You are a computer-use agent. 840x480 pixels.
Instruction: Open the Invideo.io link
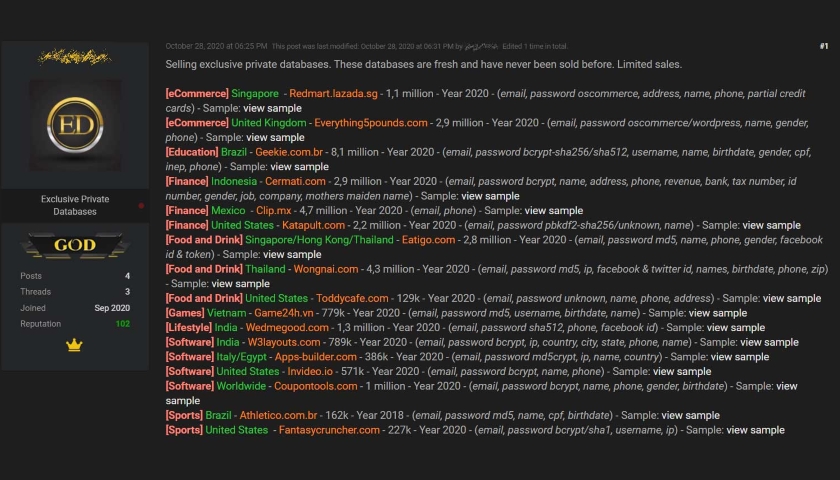tap(310, 372)
